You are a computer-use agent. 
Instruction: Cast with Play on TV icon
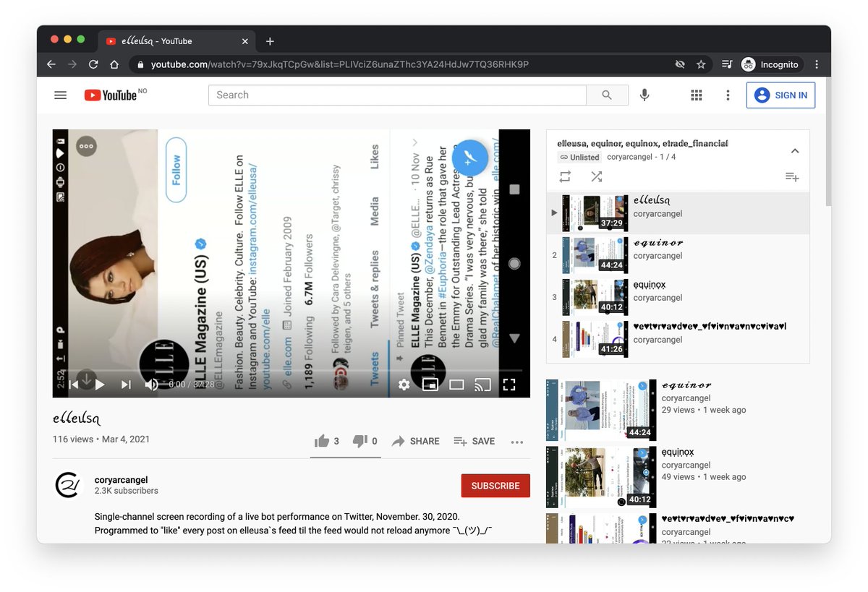482,385
